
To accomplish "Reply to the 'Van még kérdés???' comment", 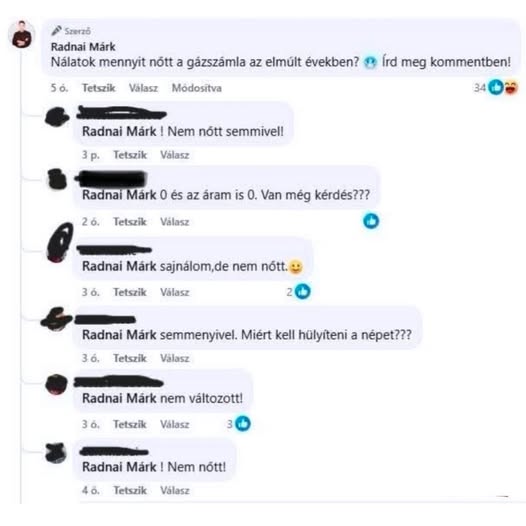I will (175, 222).
